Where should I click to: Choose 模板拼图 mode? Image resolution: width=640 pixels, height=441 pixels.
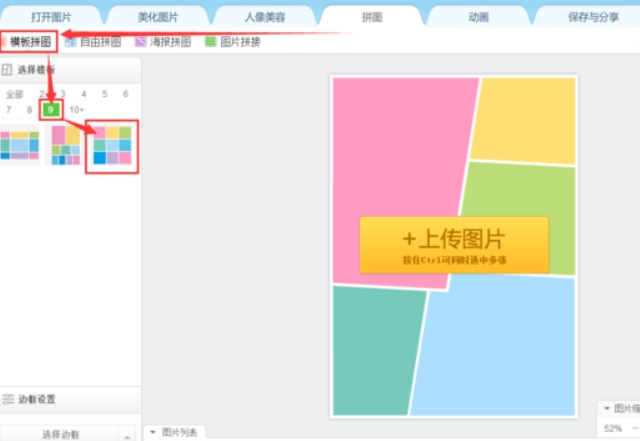pyautogui.click(x=29, y=42)
